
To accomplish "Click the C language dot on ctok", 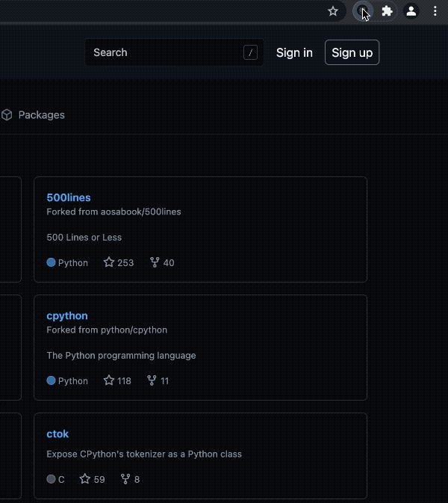I will [51, 479].
